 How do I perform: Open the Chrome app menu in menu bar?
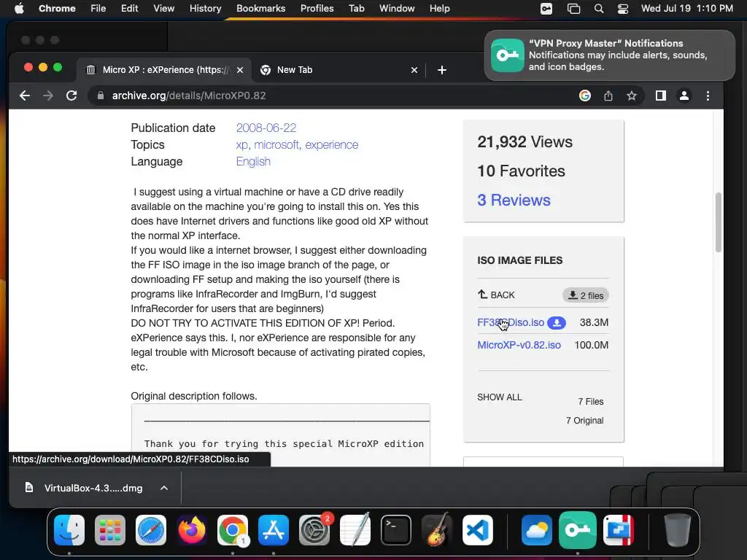(x=57, y=9)
